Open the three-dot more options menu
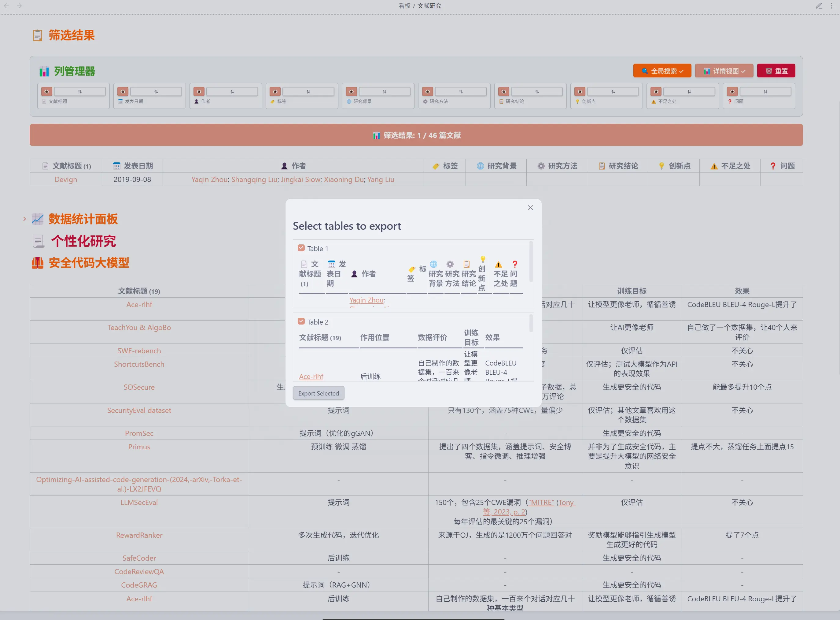Screen dimensions: 840x620 pos(831,6)
